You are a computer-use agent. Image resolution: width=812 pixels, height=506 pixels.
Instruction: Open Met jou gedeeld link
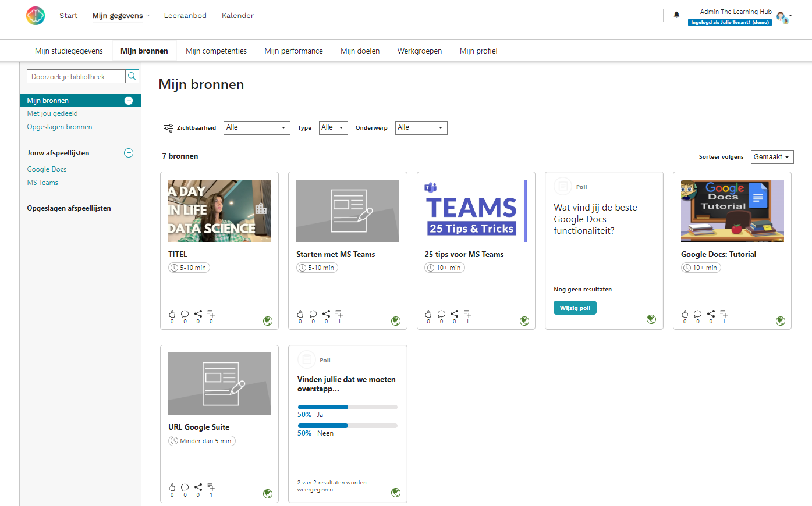[x=52, y=113]
